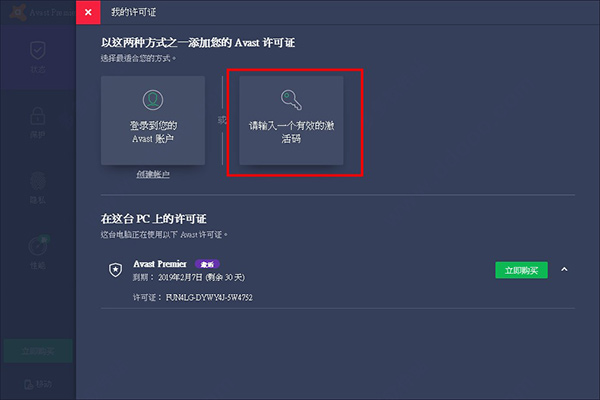The width and height of the screenshot is (600, 400).
Task: Click the Avast logo in top-left corner
Action: pyautogui.click(x=18, y=12)
